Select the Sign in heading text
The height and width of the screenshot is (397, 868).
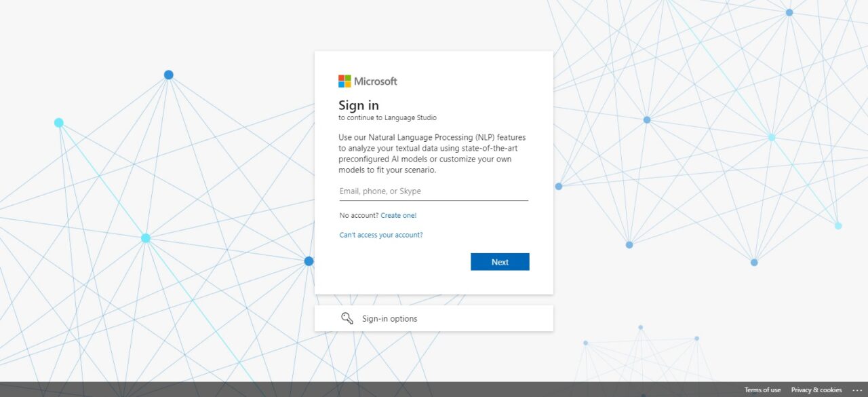(359, 105)
